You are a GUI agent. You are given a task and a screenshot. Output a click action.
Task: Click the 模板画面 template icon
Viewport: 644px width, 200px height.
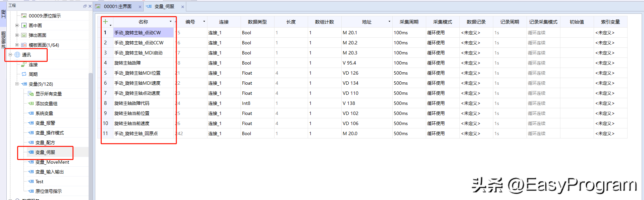pos(24,45)
